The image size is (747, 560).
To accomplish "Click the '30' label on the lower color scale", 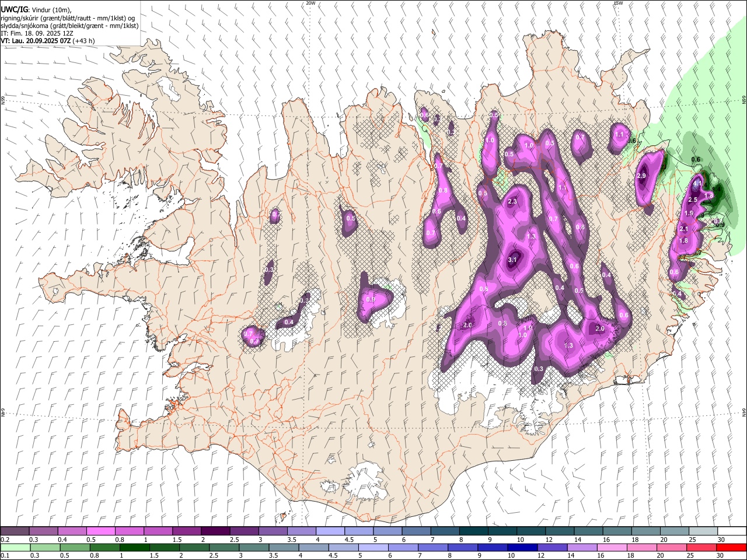I will [x=721, y=556].
